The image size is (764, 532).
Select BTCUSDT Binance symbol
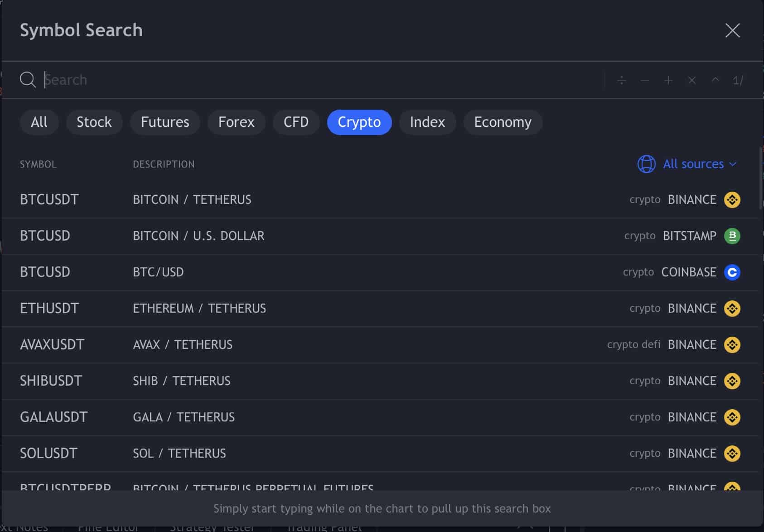380,200
